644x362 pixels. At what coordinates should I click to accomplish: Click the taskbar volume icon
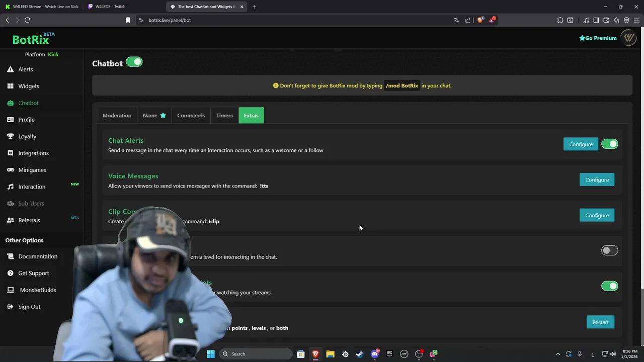pyautogui.click(x=613, y=354)
